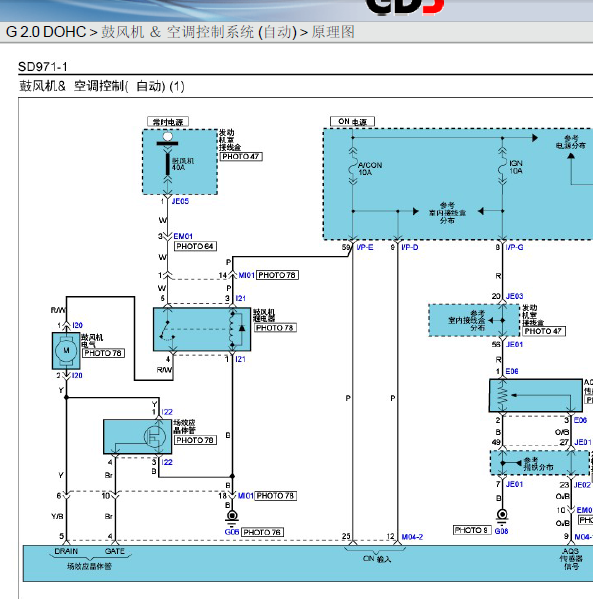This screenshot has width=593, height=611.
Task: Click the 鼓风机 40A fuse symbol
Action: pos(168,164)
